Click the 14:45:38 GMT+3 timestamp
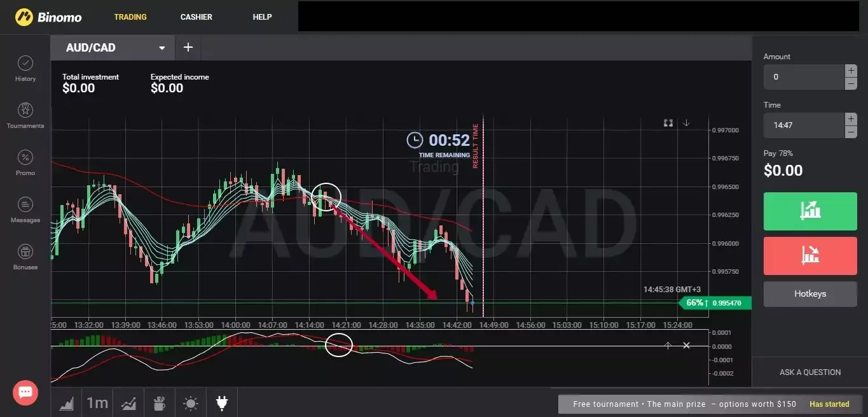Image resolution: width=868 pixels, height=417 pixels. pyautogui.click(x=672, y=289)
